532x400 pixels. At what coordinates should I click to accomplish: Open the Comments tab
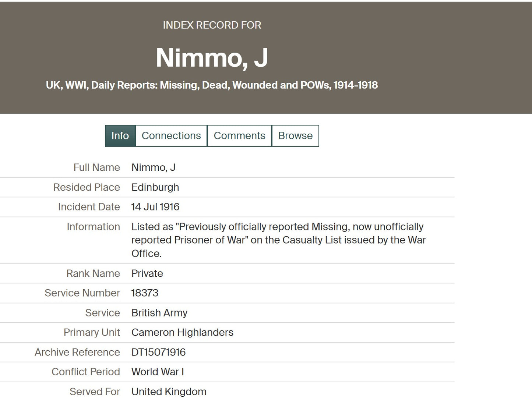click(x=239, y=135)
